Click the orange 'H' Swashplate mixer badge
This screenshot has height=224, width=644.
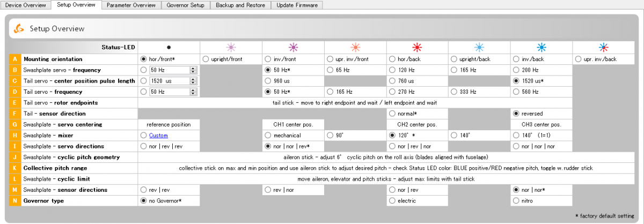click(x=14, y=136)
